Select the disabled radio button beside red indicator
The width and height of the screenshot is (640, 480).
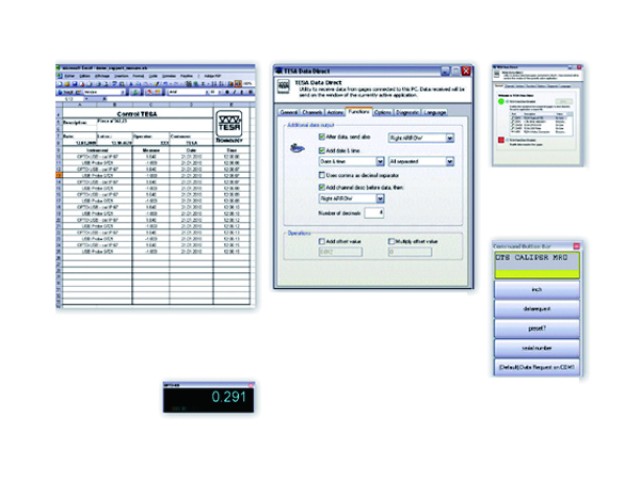point(507,140)
